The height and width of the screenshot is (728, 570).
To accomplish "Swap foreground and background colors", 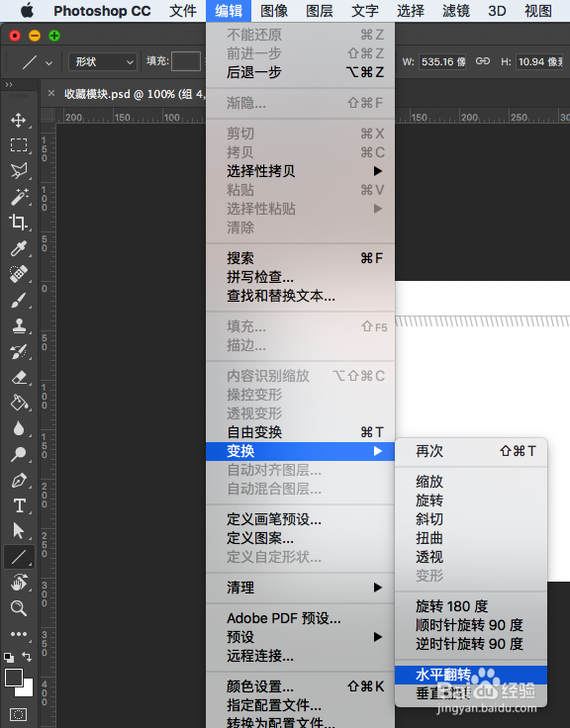I will [x=27, y=657].
